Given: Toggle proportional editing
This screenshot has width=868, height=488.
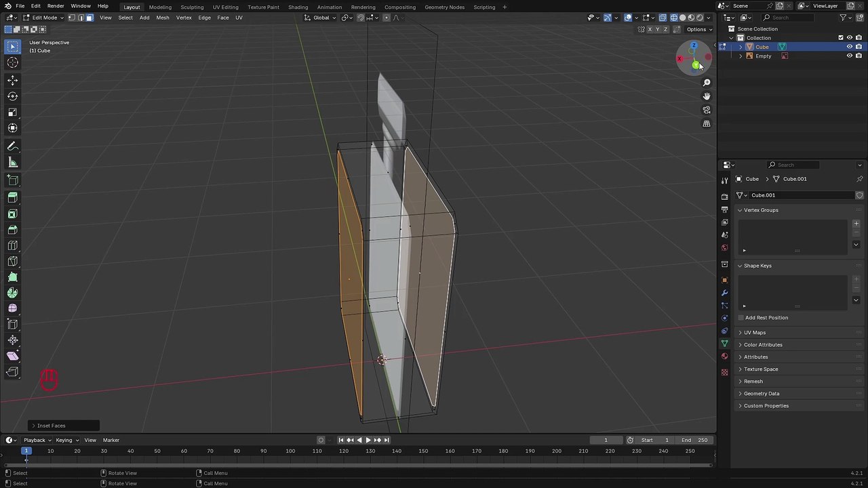Looking at the screenshot, I should click(387, 18).
